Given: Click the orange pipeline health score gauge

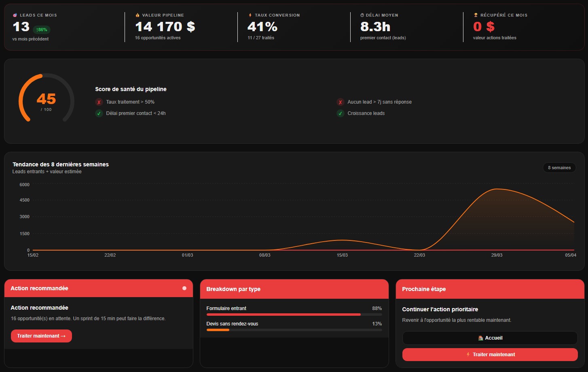Looking at the screenshot, I should click(x=46, y=98).
